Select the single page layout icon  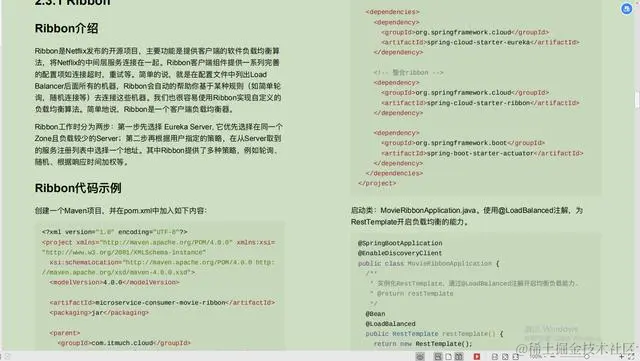click(x=448, y=357)
